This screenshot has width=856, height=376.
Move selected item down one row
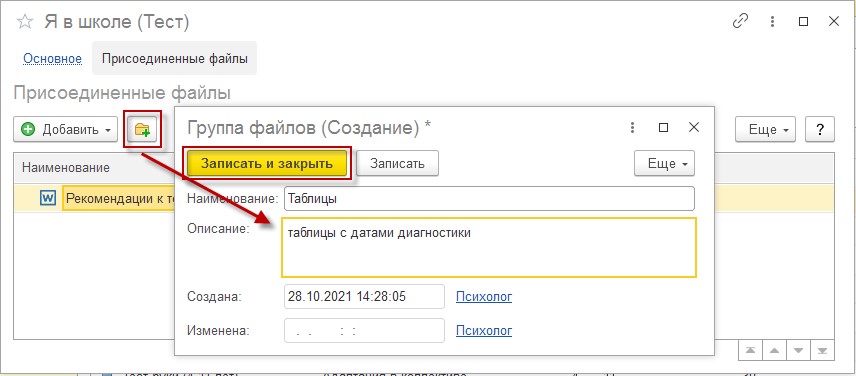pos(798,350)
